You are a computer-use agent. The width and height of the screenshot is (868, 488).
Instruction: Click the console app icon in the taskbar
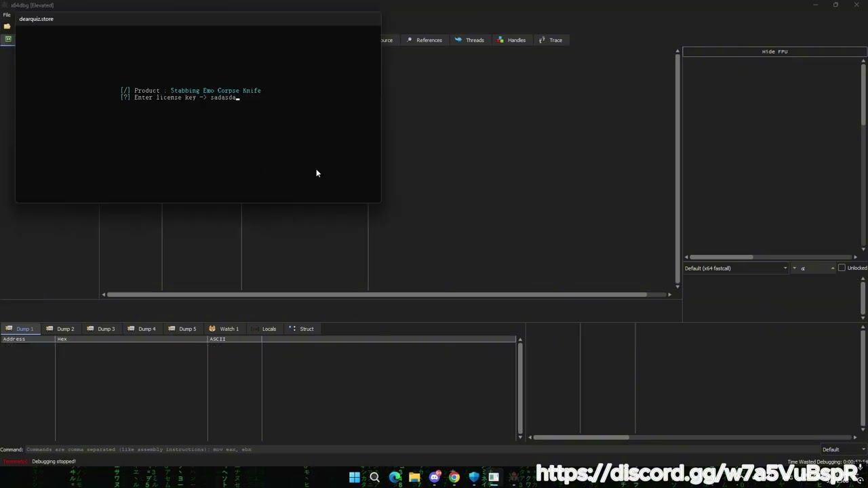(x=494, y=477)
